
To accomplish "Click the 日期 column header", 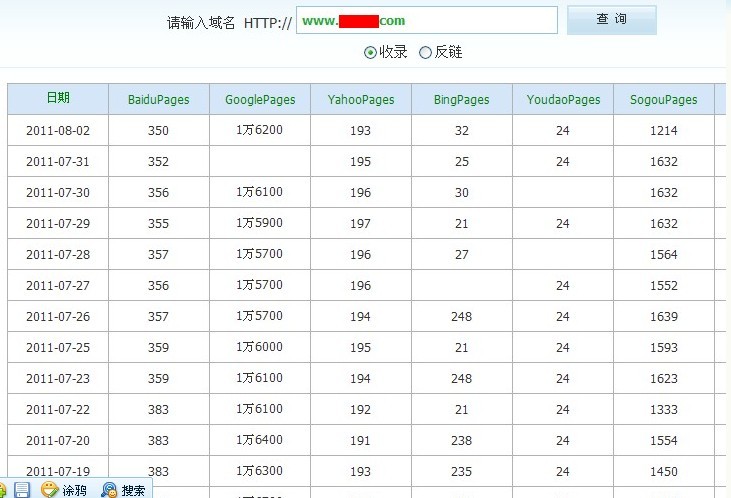I will [58, 98].
